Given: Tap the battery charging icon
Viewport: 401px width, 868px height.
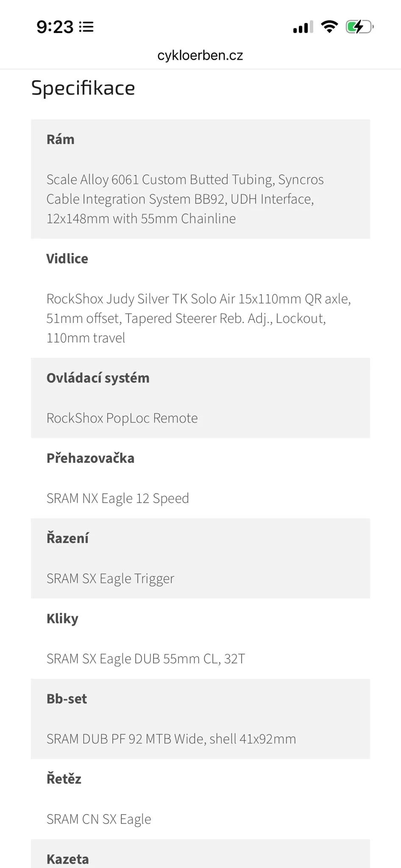Looking at the screenshot, I should (359, 27).
